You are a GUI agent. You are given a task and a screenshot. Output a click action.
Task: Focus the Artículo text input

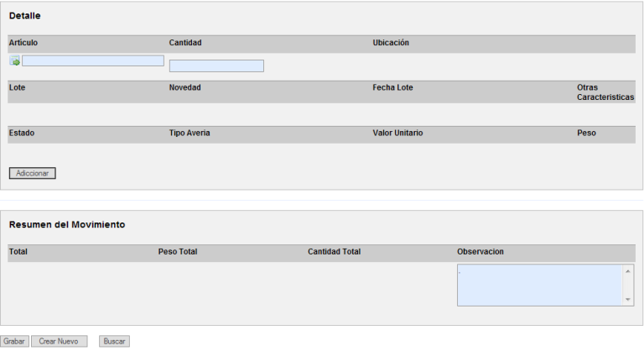92,61
